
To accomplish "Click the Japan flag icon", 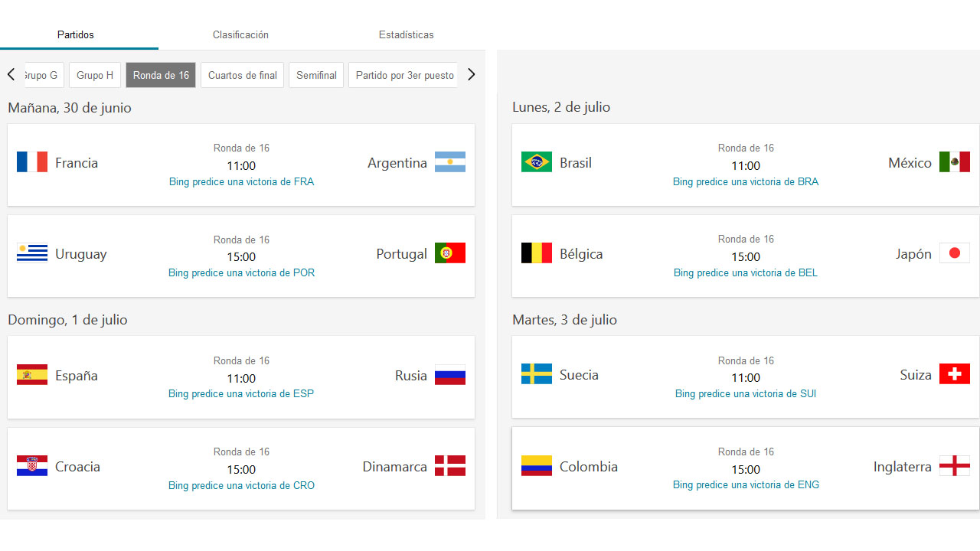I will (x=955, y=253).
